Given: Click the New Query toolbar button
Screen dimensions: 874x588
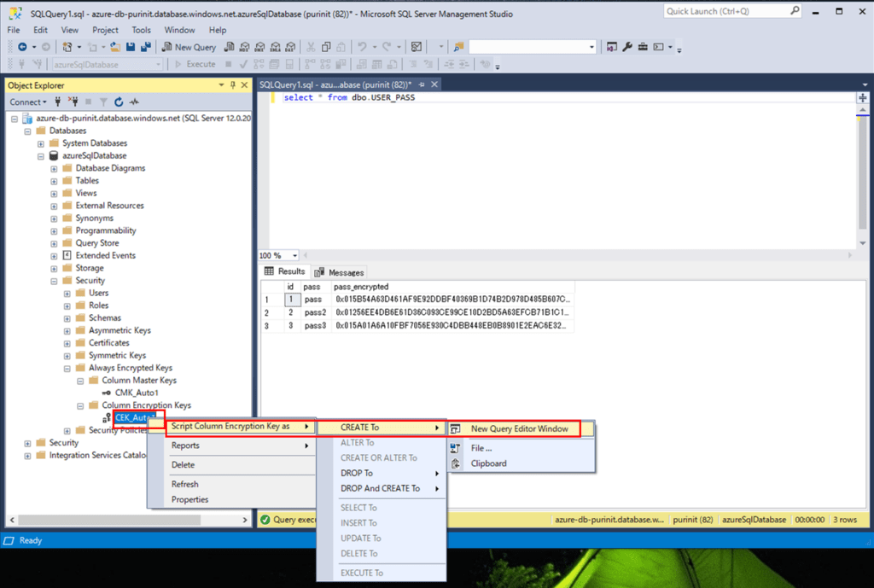Looking at the screenshot, I should click(x=189, y=48).
